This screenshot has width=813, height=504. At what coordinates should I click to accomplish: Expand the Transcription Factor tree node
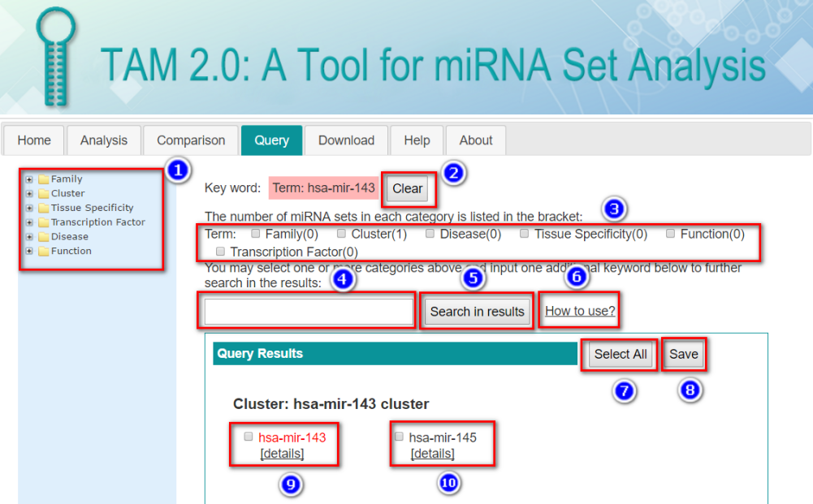click(x=29, y=222)
